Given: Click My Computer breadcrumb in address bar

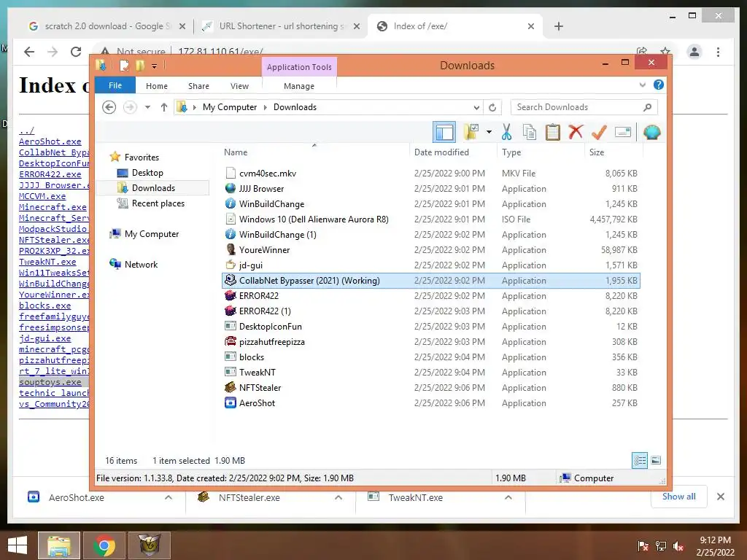Looking at the screenshot, I should (x=230, y=107).
